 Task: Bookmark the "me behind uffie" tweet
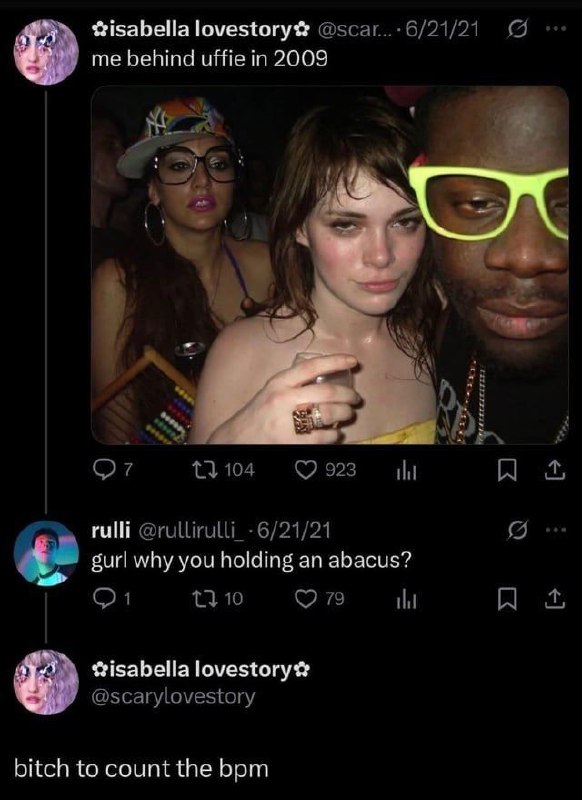[x=506, y=471]
